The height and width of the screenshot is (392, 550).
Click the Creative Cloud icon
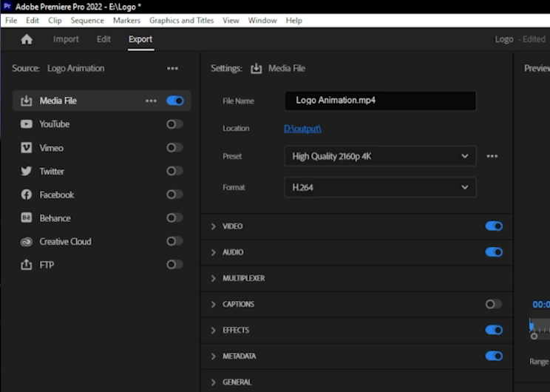tap(27, 242)
